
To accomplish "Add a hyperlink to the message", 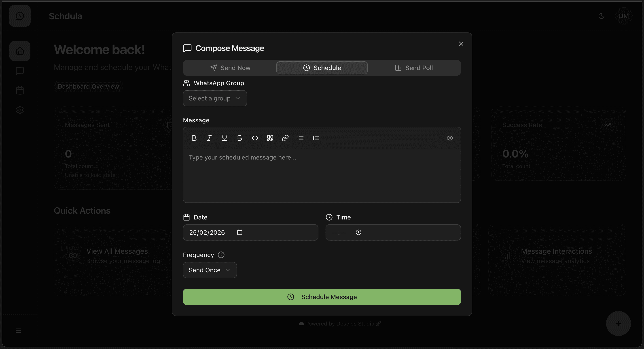I will click(285, 138).
